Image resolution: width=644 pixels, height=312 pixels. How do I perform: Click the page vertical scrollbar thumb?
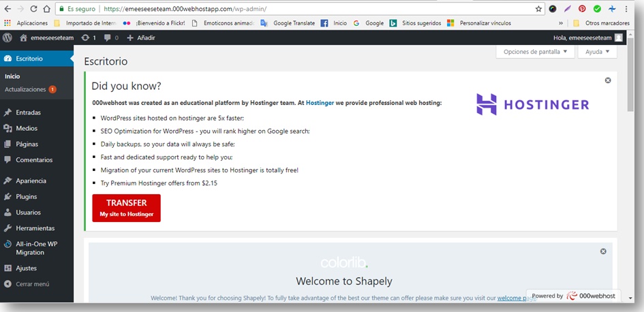631,76
